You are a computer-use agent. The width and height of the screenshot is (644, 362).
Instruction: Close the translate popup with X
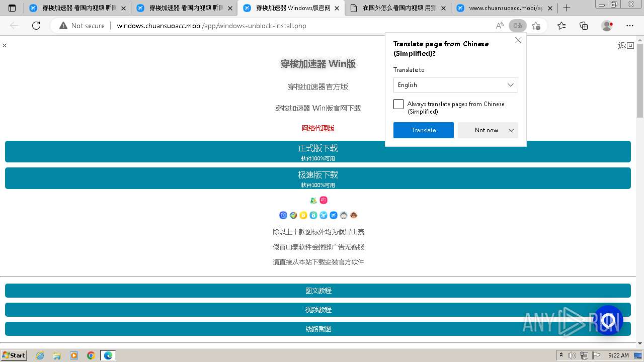[518, 40]
